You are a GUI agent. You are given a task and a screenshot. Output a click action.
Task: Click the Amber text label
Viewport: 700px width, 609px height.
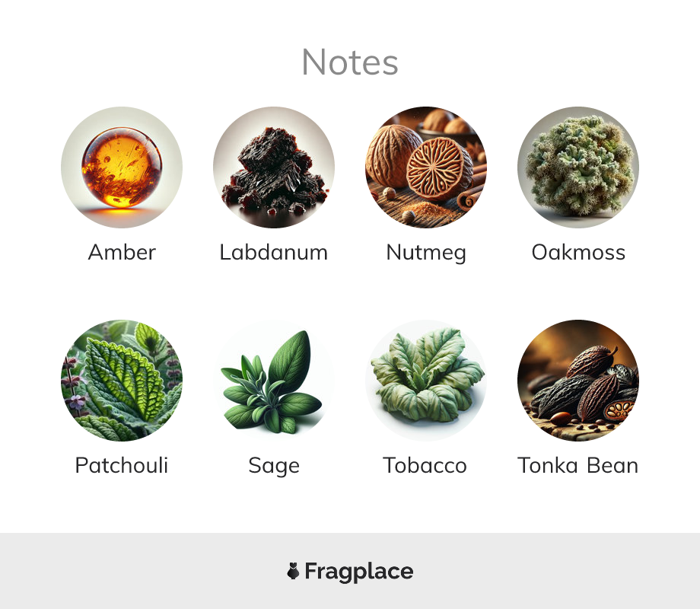point(122,252)
